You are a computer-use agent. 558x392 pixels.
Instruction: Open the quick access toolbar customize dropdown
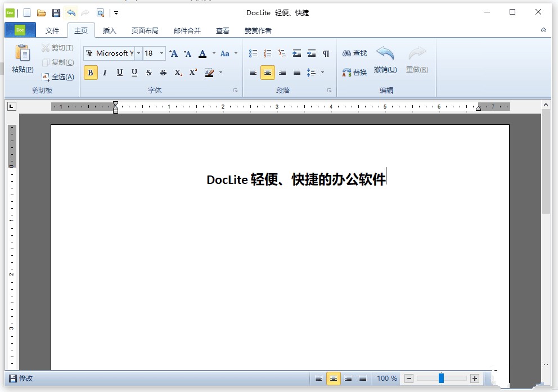[116, 13]
